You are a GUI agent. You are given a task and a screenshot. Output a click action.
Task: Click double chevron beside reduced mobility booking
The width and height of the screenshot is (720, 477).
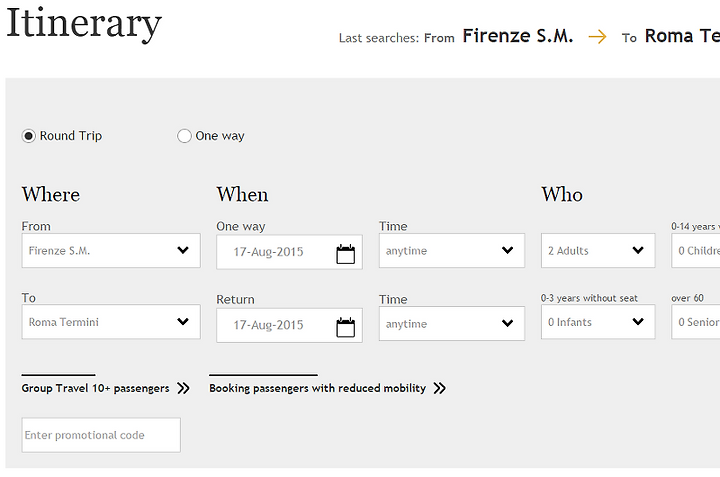tap(439, 388)
